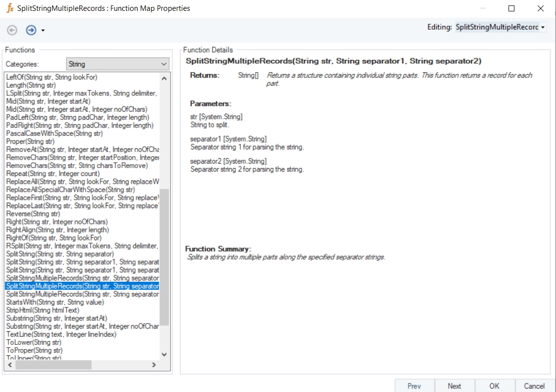Expand the Editing selector dropdown

point(543,27)
